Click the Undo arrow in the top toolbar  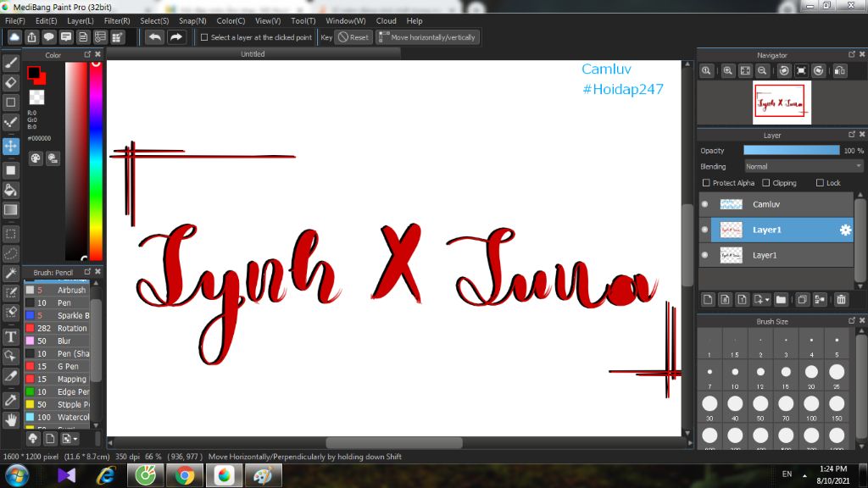point(155,37)
